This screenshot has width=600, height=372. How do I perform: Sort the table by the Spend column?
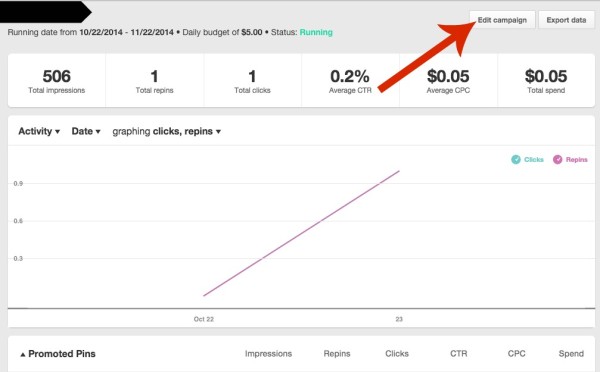pyautogui.click(x=571, y=354)
